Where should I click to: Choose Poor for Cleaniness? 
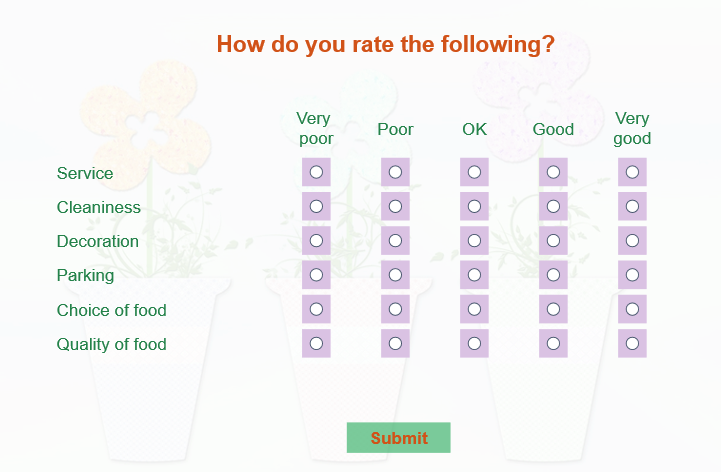395,207
